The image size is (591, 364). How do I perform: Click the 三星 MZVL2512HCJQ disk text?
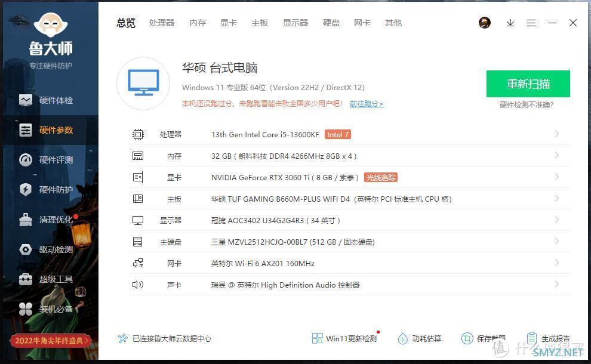(x=293, y=242)
